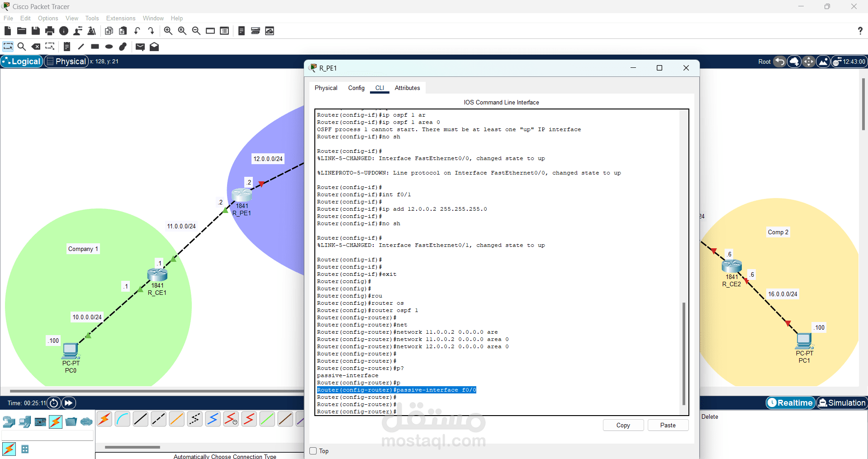Click the highlighted passive-interface f0/0 line
Viewport: 868px width, 459px height.
coord(396,390)
